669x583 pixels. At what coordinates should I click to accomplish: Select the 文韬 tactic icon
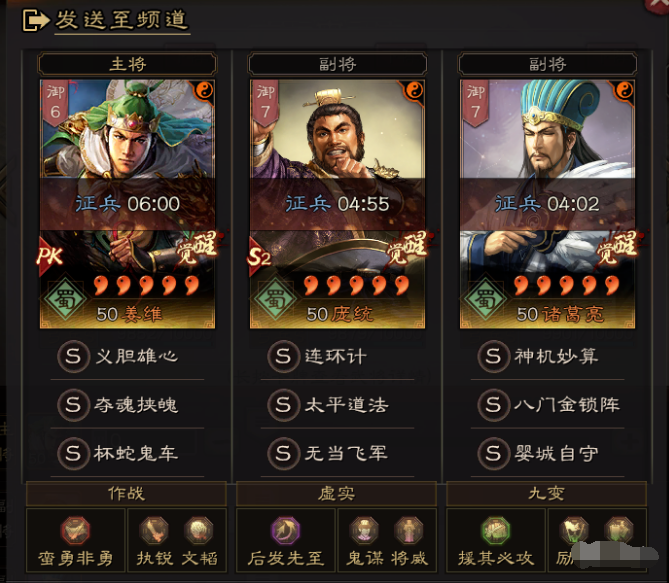coord(199,530)
